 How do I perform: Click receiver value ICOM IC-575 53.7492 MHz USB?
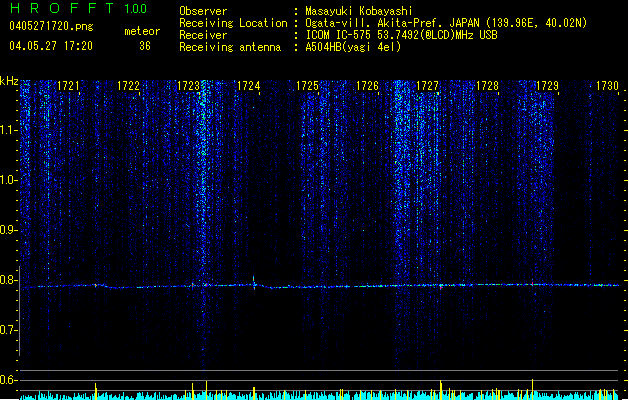click(x=401, y=35)
